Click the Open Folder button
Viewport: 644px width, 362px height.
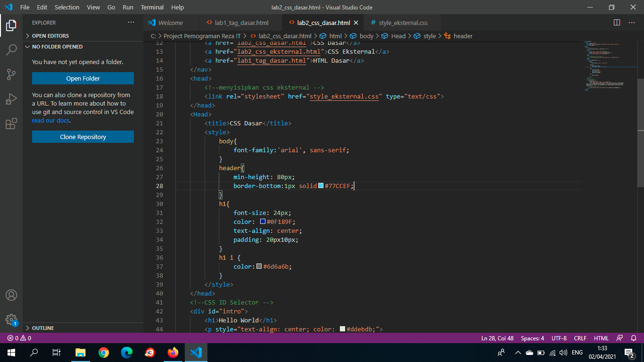click(83, 78)
